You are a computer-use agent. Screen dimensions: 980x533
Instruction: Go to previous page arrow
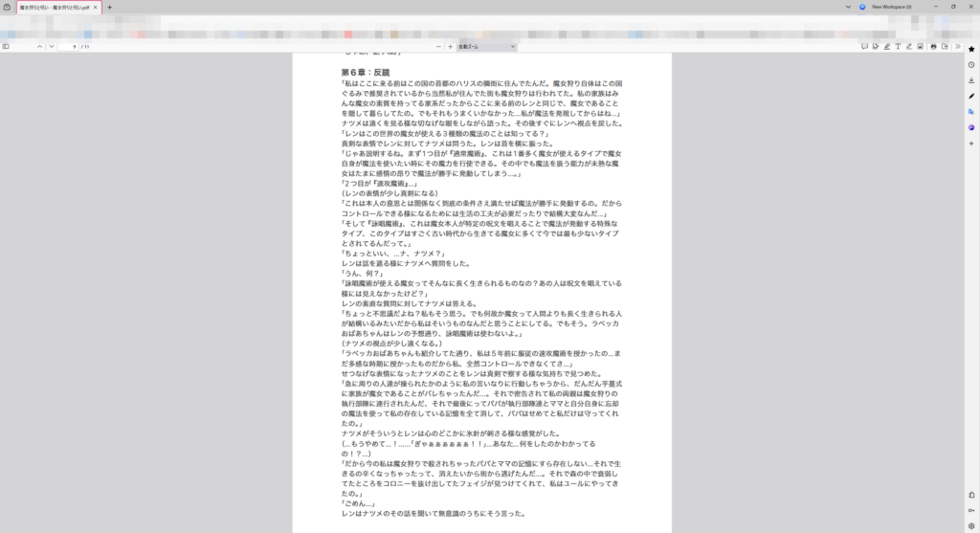tap(39, 46)
